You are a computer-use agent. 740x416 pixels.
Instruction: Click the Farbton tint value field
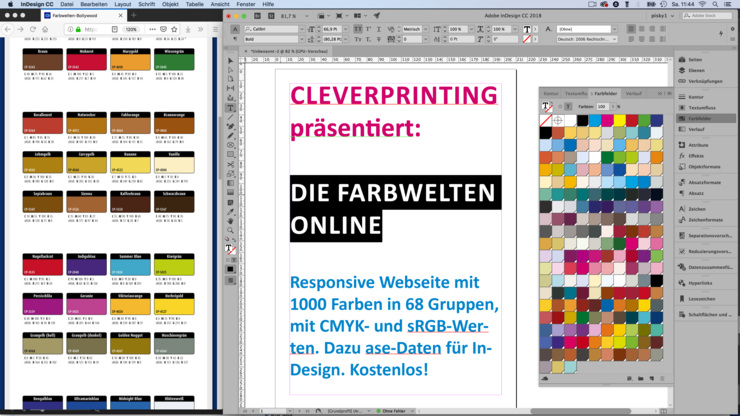[x=602, y=107]
